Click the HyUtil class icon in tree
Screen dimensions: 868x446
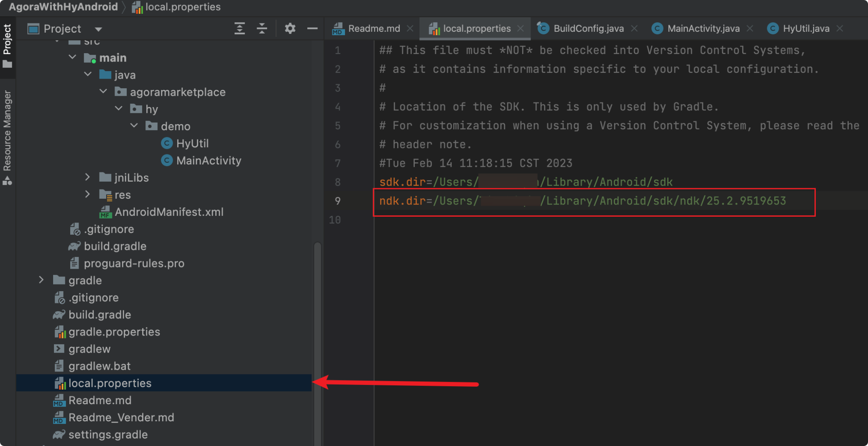(x=167, y=144)
